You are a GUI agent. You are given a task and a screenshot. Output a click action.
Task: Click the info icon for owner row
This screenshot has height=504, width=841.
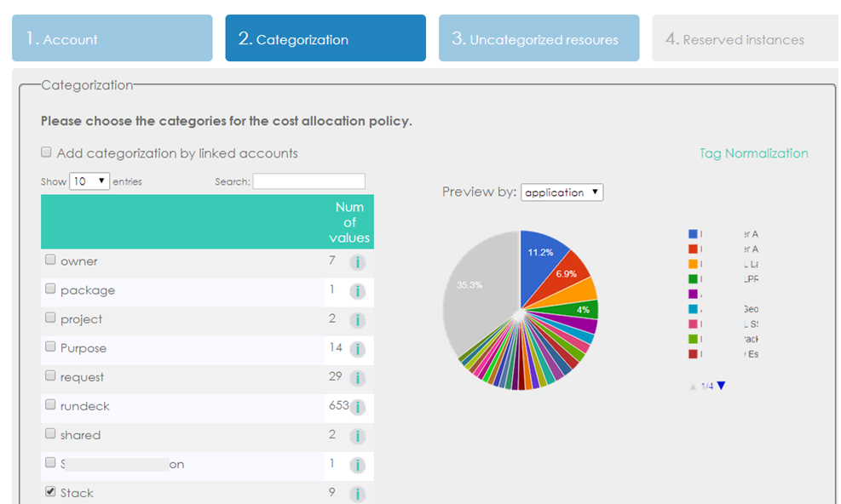pos(358,262)
